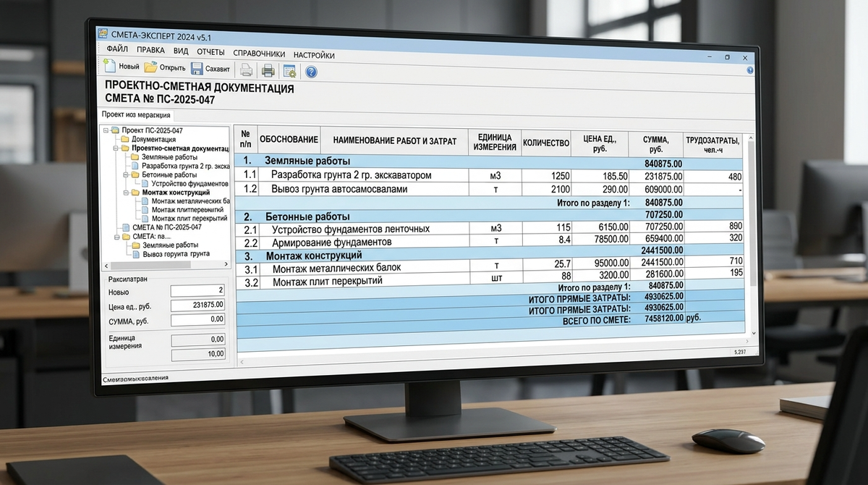The width and height of the screenshot is (868, 485).
Task: Click left arrow of table horizontal scrollbar
Action: [242, 360]
